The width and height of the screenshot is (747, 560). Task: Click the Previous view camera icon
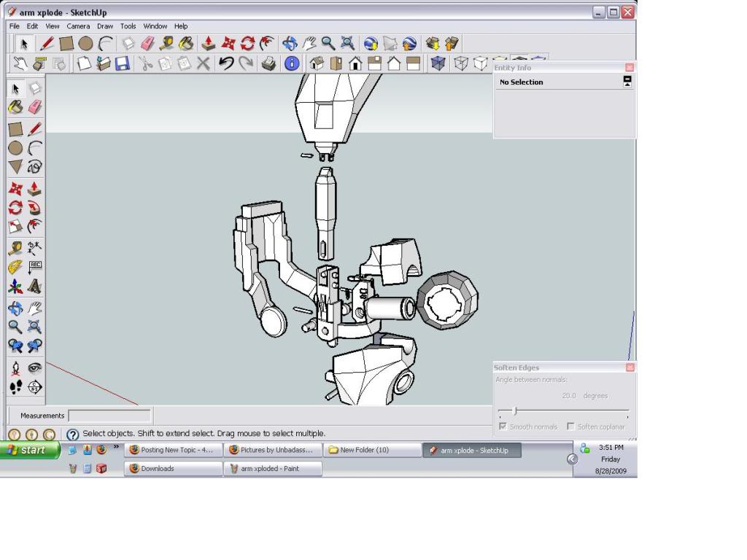point(15,346)
